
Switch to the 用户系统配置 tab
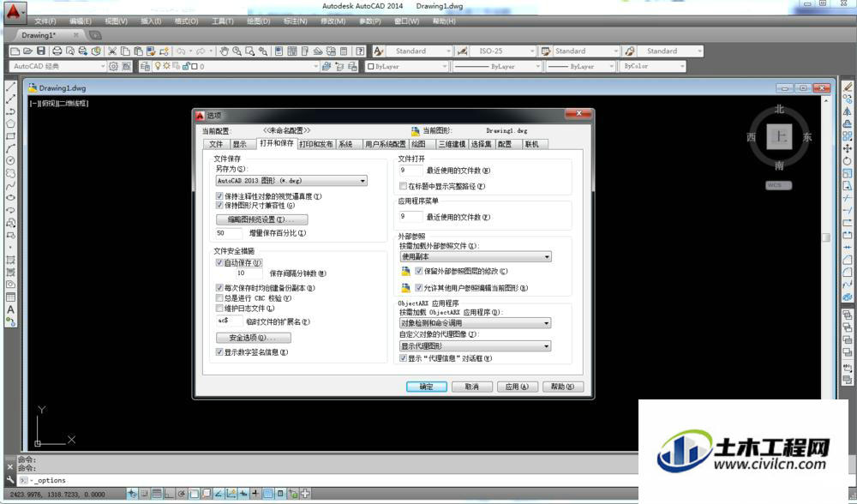386,144
